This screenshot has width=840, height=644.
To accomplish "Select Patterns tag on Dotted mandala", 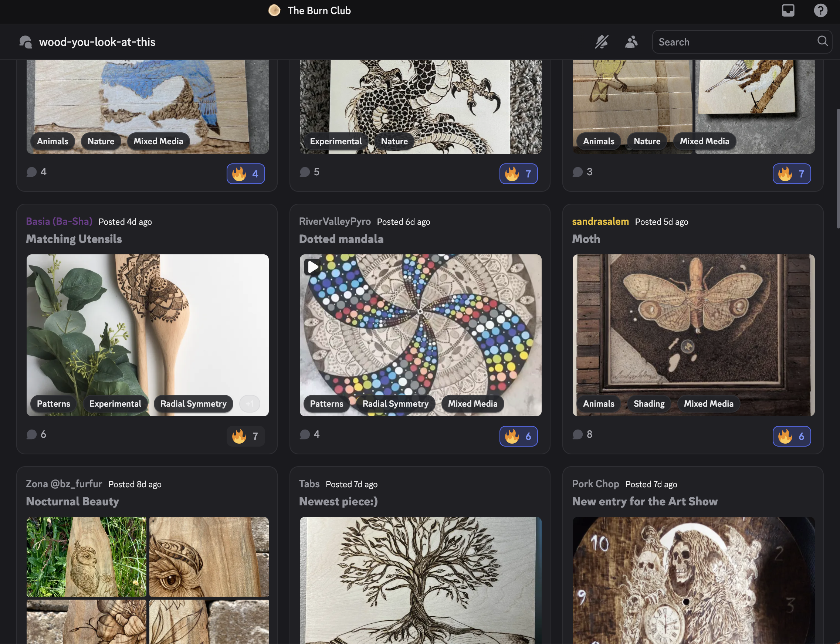I will point(326,404).
